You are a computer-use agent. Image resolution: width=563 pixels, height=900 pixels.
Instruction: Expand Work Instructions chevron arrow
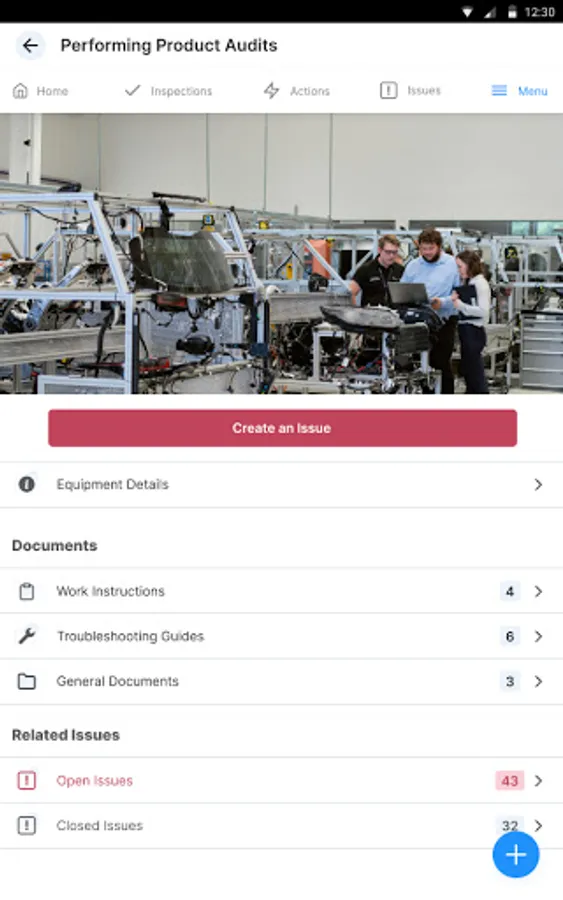coord(538,591)
